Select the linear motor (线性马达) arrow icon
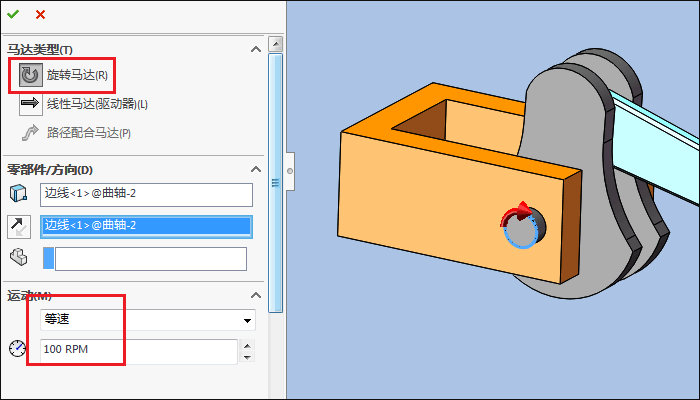Screen dimensions: 700x400 click(30, 104)
